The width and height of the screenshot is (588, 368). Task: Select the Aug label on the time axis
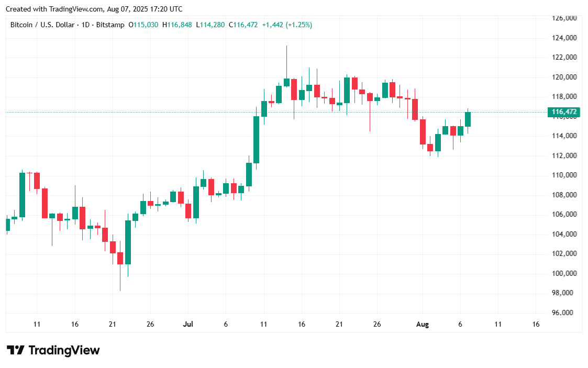[x=423, y=325]
